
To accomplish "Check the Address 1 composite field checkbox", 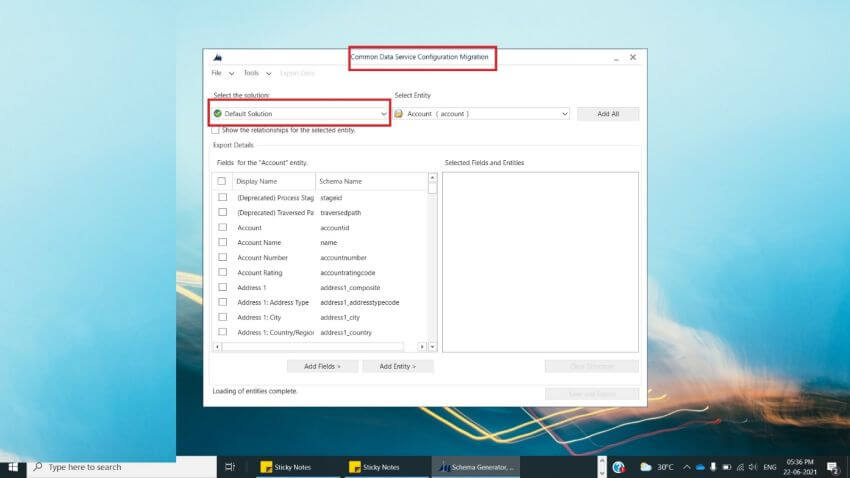I will pyautogui.click(x=222, y=287).
